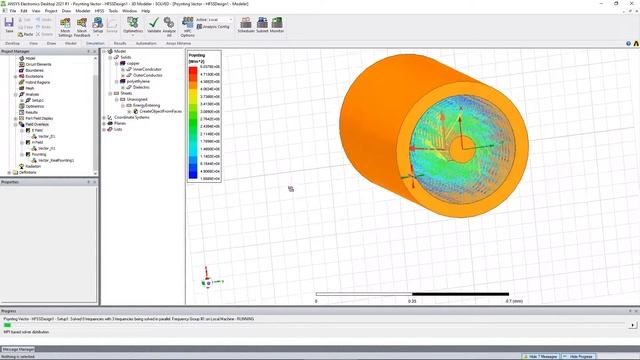Screen dimensions: 640x360
Task: Open the Modeler menu
Action: click(82, 11)
